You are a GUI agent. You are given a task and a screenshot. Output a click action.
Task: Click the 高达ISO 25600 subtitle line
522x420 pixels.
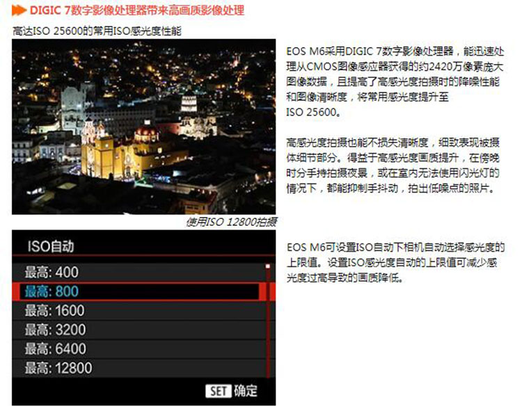click(x=97, y=31)
